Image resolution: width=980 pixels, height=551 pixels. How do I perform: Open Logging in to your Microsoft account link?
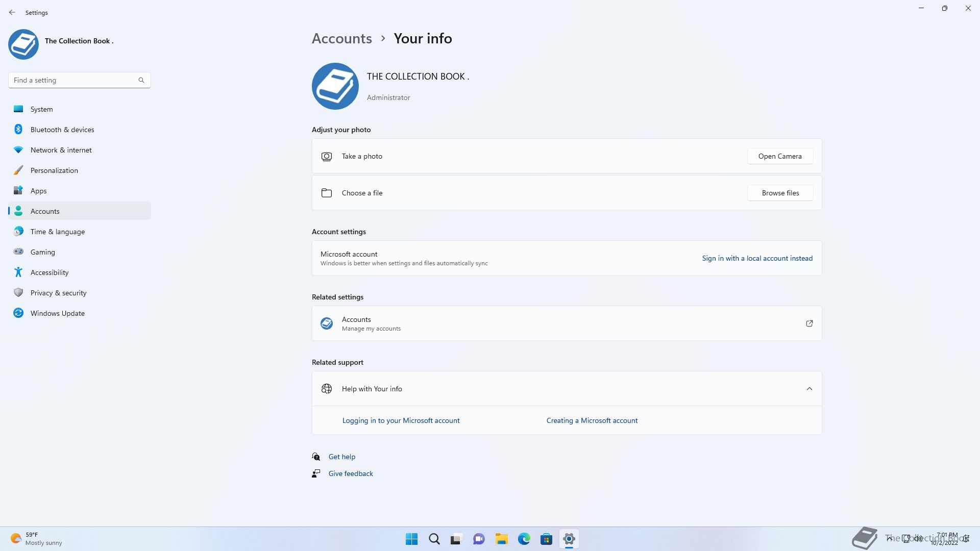401,420
